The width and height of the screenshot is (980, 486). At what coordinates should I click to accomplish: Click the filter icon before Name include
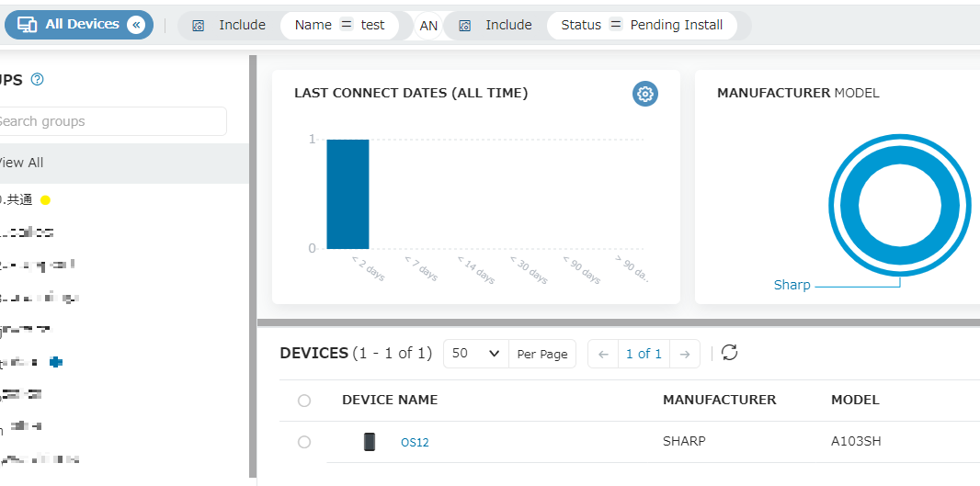(199, 26)
